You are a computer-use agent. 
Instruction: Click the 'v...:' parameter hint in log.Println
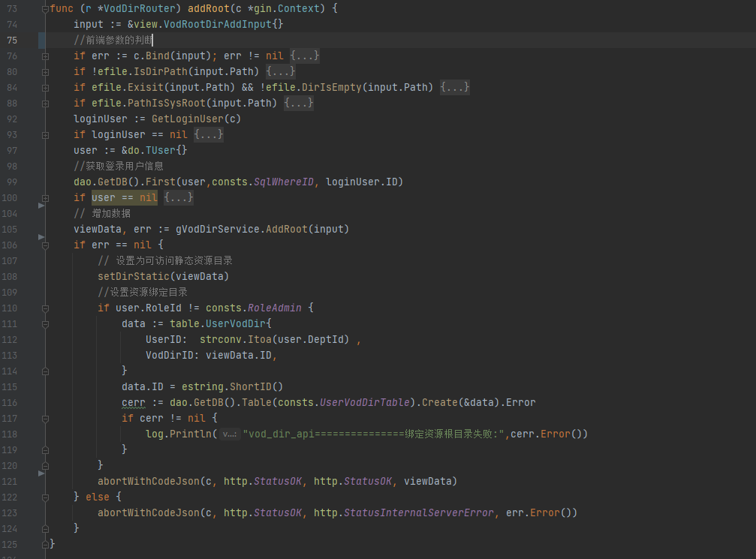tap(230, 434)
